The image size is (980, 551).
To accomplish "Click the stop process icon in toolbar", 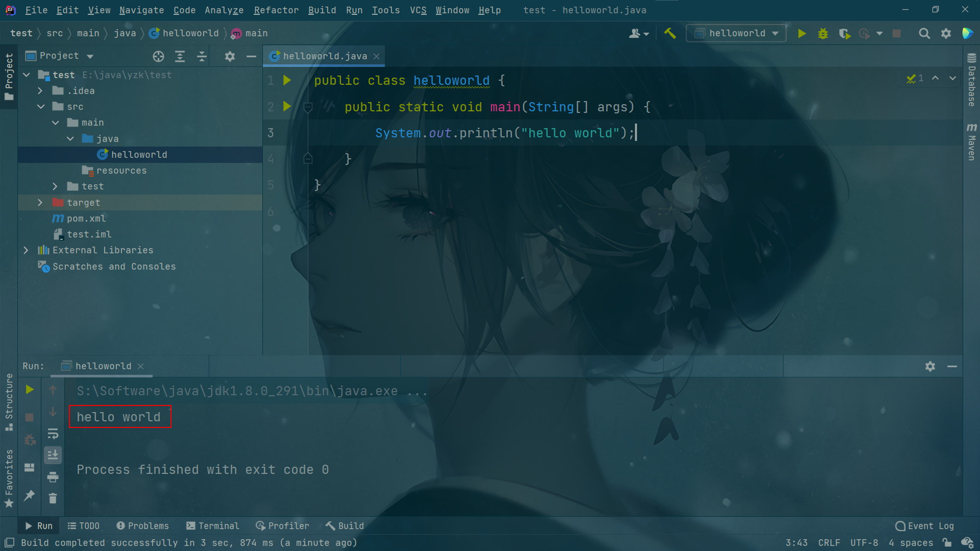I will coord(896,33).
